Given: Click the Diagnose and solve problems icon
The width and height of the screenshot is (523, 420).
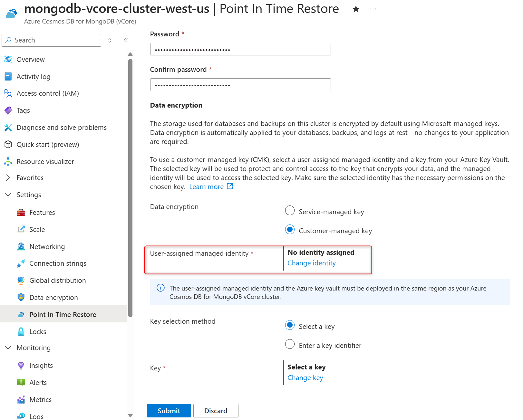Looking at the screenshot, I should (x=8, y=128).
